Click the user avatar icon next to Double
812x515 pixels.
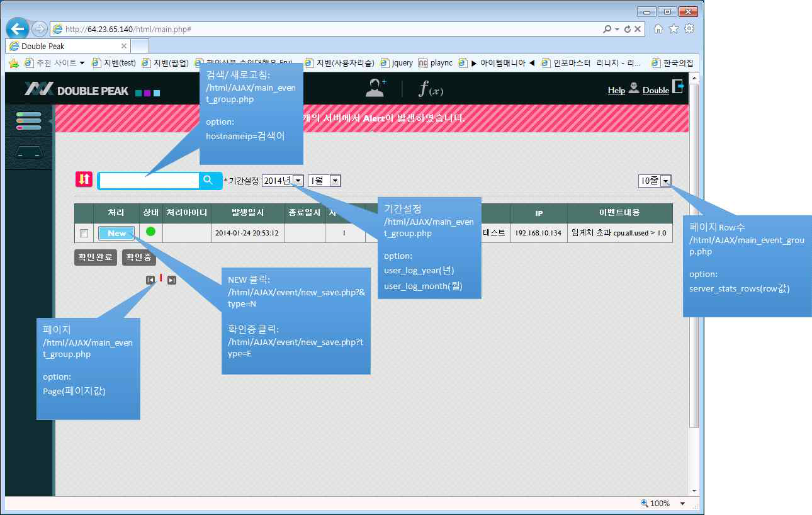(633, 89)
